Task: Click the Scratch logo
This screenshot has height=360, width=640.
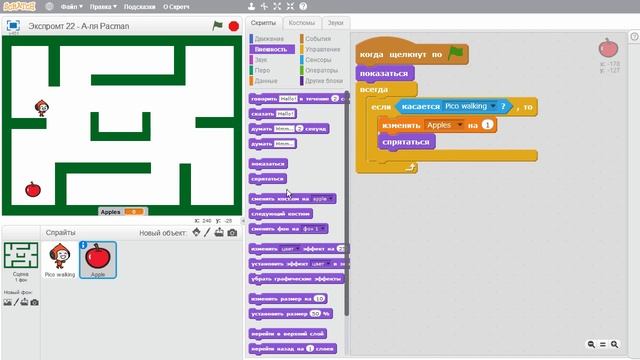Action: [x=19, y=6]
